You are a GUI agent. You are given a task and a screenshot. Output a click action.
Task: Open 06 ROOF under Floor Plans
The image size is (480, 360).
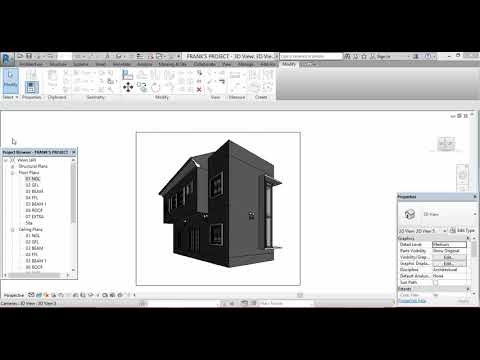[x=34, y=211]
